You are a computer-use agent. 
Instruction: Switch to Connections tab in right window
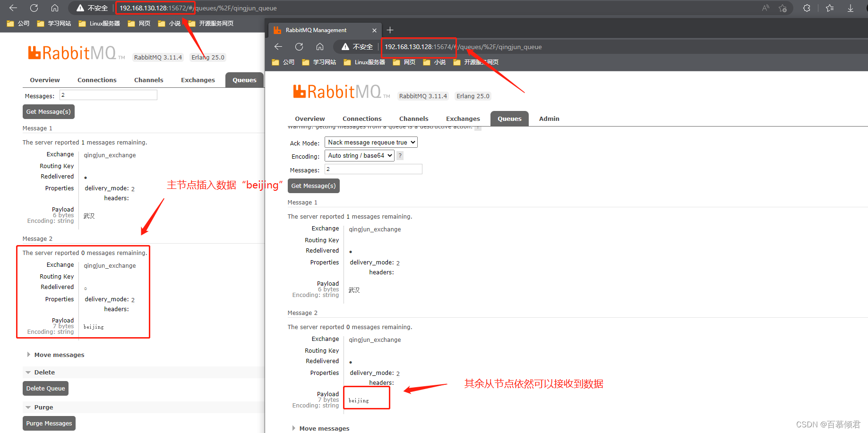pyautogui.click(x=362, y=119)
